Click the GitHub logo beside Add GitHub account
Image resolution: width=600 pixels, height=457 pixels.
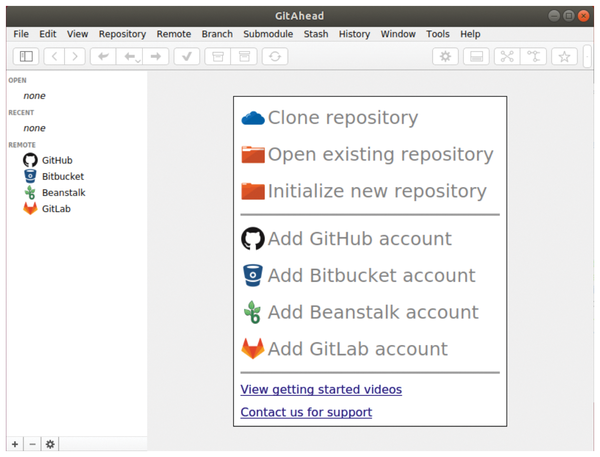click(x=253, y=238)
